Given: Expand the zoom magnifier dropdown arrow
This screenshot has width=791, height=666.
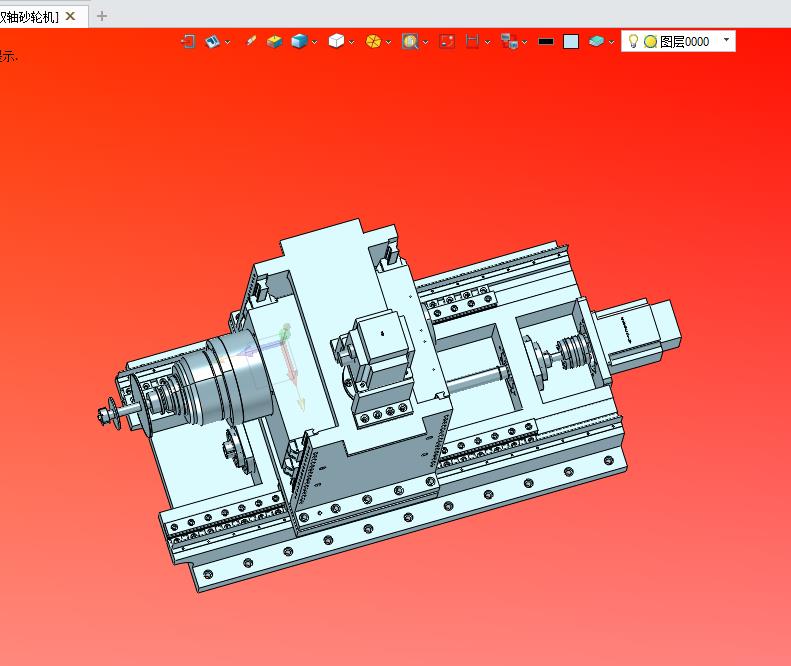Looking at the screenshot, I should pyautogui.click(x=425, y=42).
